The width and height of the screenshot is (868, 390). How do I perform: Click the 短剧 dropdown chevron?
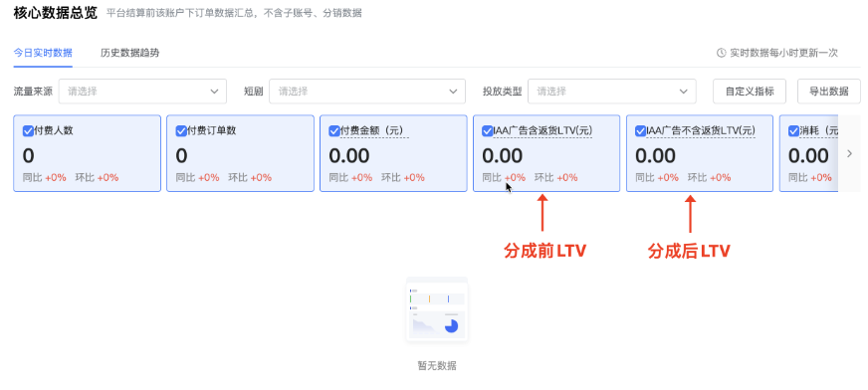click(x=453, y=92)
